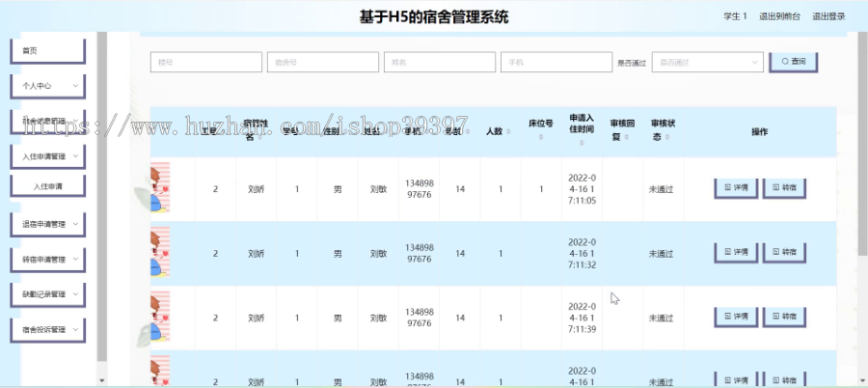Focus the 姓名 search input field
Image resolution: width=868 pixels, height=388 pixels.
coord(440,62)
